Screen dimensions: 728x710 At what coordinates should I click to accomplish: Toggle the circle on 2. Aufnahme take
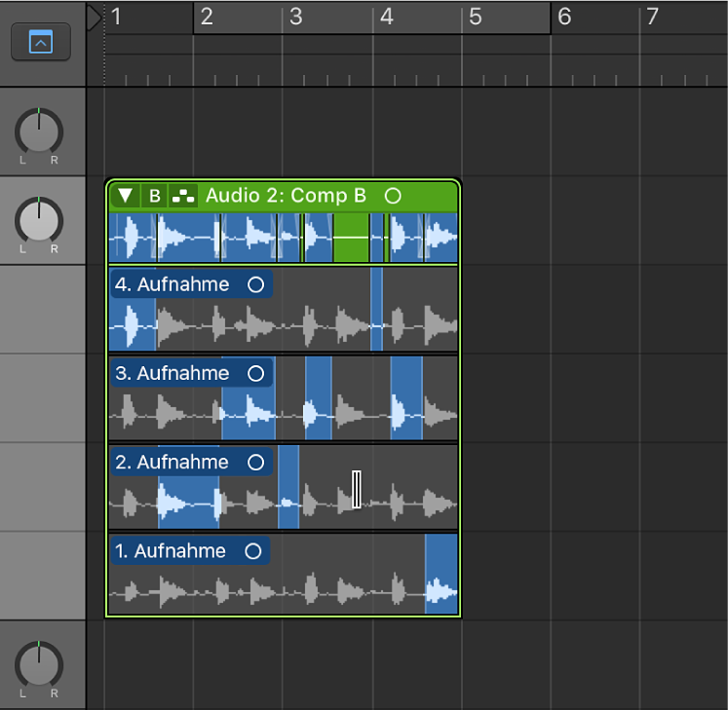tap(255, 463)
